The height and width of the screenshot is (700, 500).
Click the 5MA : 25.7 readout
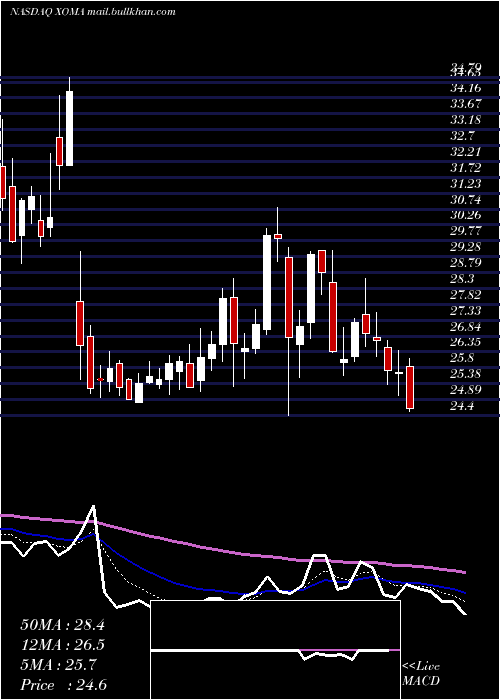click(x=58, y=665)
